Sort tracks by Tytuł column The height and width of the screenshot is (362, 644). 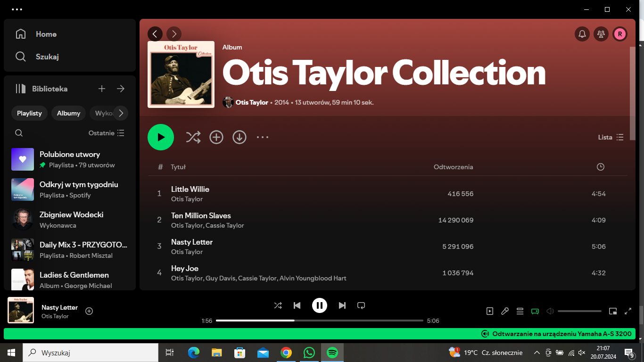pos(178,167)
